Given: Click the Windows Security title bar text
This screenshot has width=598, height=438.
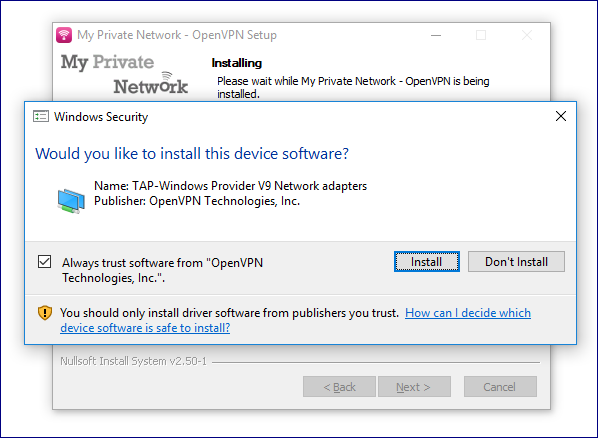Looking at the screenshot, I should (x=101, y=117).
